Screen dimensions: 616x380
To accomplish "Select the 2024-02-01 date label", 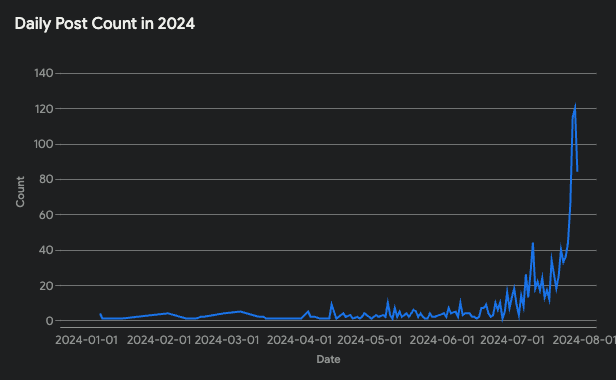I will (159, 340).
